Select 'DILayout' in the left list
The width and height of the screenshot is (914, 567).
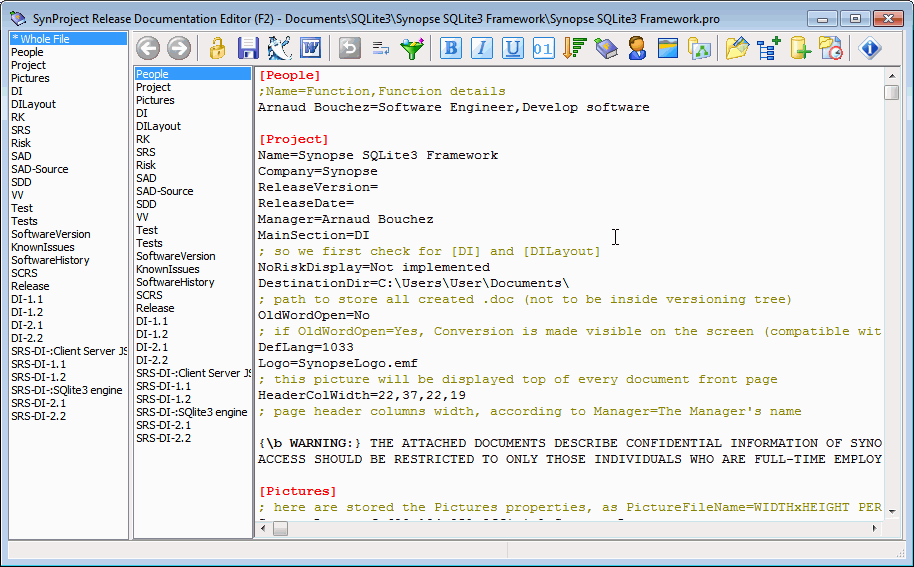(68, 104)
